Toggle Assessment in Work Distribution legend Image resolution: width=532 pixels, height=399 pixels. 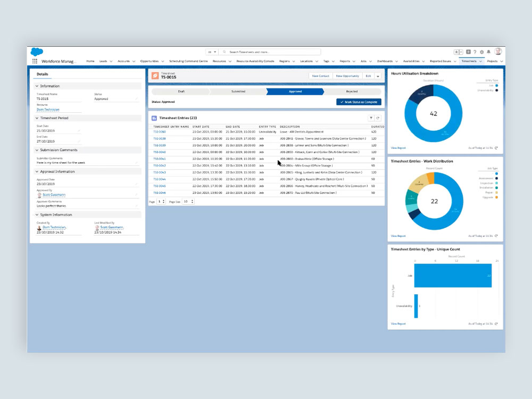tap(486, 178)
